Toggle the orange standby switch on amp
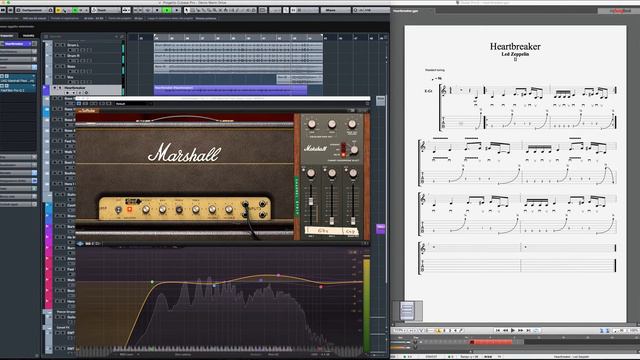This screenshot has width=640, height=360. tap(129, 209)
